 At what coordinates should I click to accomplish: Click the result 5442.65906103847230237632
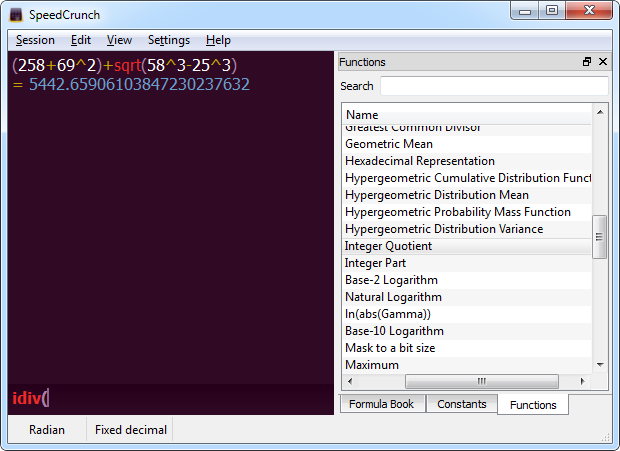[x=139, y=84]
